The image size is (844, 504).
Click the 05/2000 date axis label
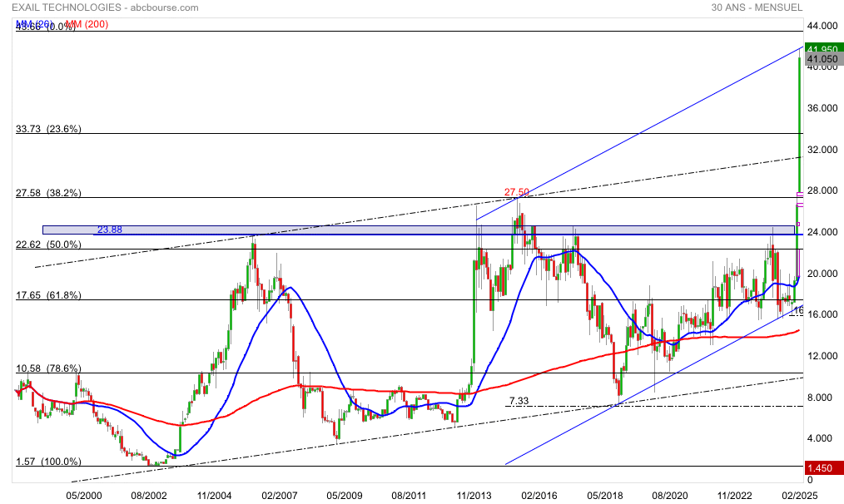click(83, 495)
